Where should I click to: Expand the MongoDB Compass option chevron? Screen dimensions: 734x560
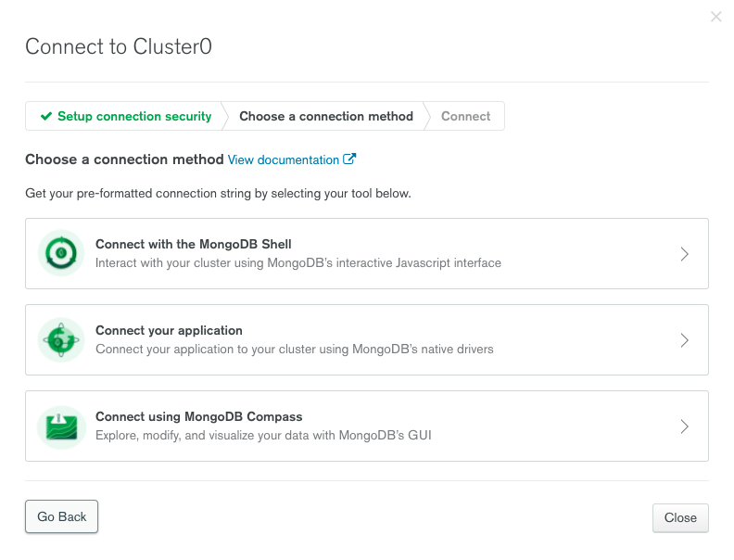(685, 426)
